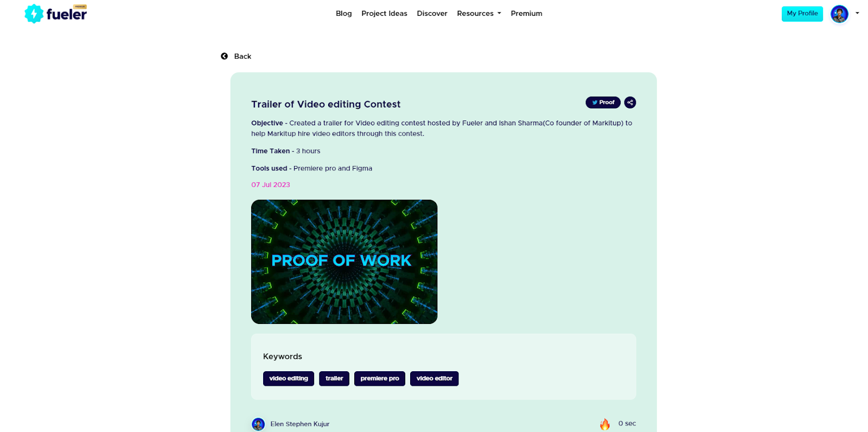Screen dimensions: 868x432
Task: Open the Discover page
Action: (x=432, y=14)
